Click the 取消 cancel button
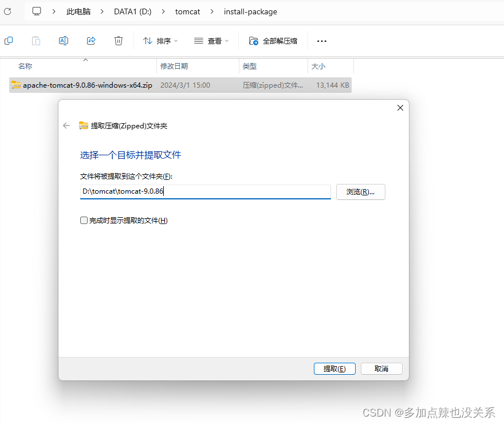The width and height of the screenshot is (504, 424). pyautogui.click(x=381, y=369)
